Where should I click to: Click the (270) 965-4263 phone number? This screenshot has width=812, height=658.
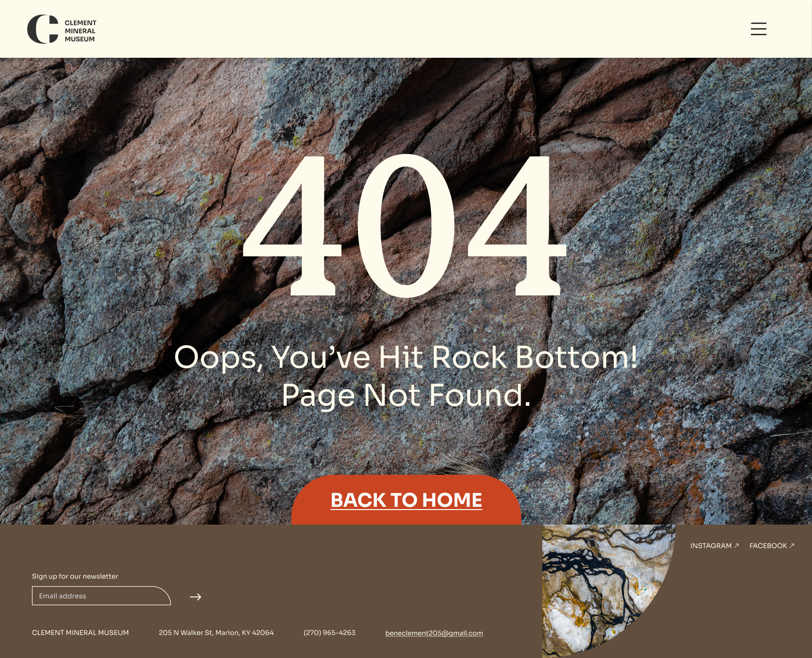329,633
